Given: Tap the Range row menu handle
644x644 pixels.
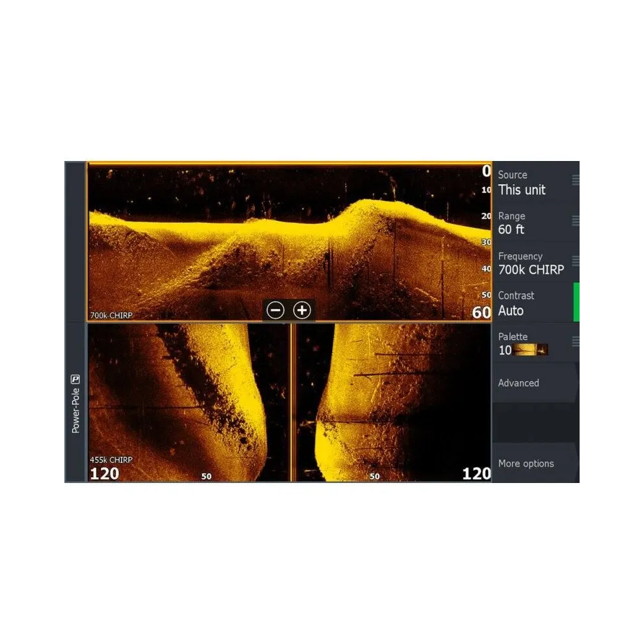Looking at the screenshot, I should coord(576,221).
